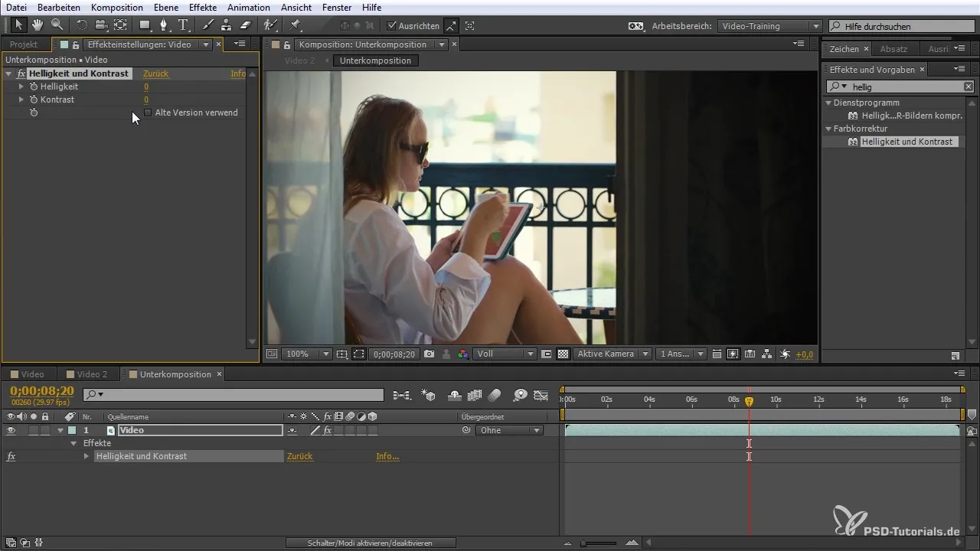Collapse the Farbkorrektur category
The height and width of the screenshot is (551, 980).
tap(828, 129)
